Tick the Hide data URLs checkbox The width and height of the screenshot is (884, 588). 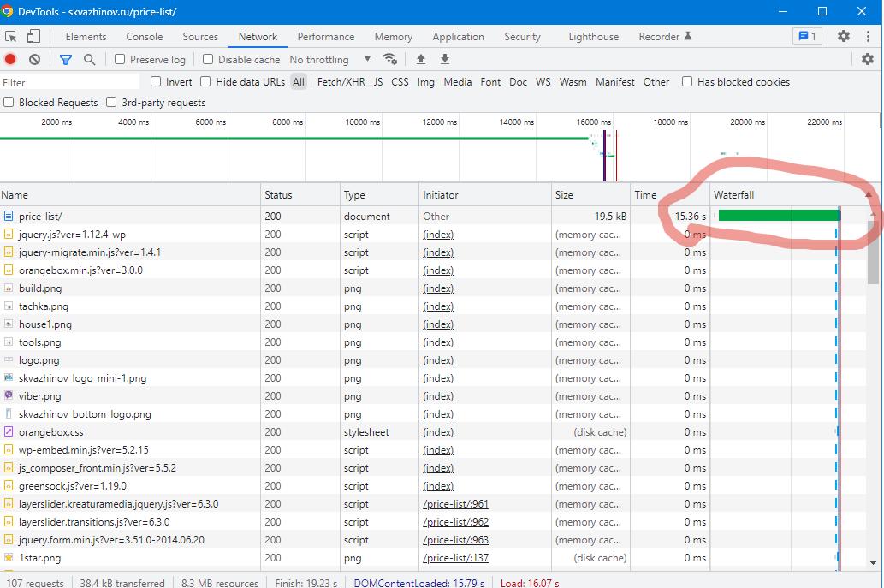pyautogui.click(x=205, y=81)
